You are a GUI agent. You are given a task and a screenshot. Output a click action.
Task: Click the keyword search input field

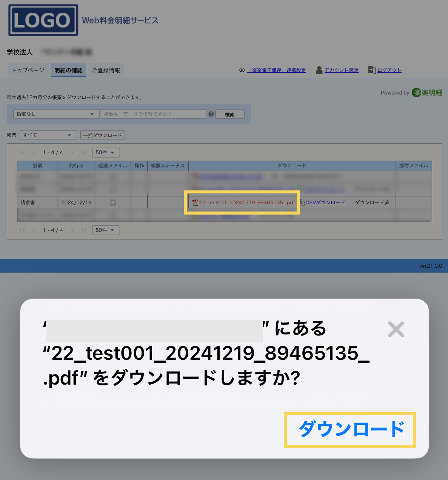(x=153, y=114)
